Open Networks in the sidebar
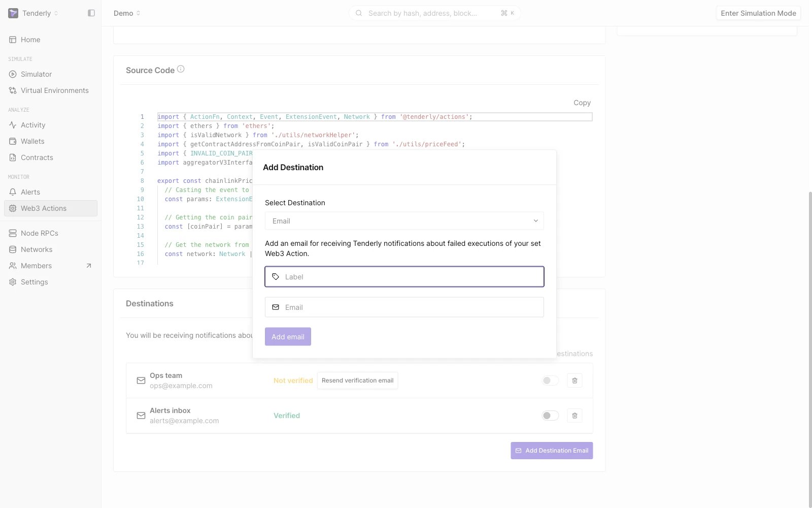The width and height of the screenshot is (812, 508). 51,249
